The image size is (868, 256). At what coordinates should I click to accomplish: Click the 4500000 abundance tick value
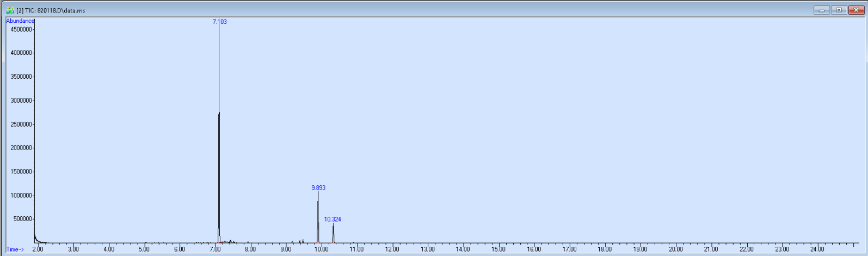(x=21, y=29)
